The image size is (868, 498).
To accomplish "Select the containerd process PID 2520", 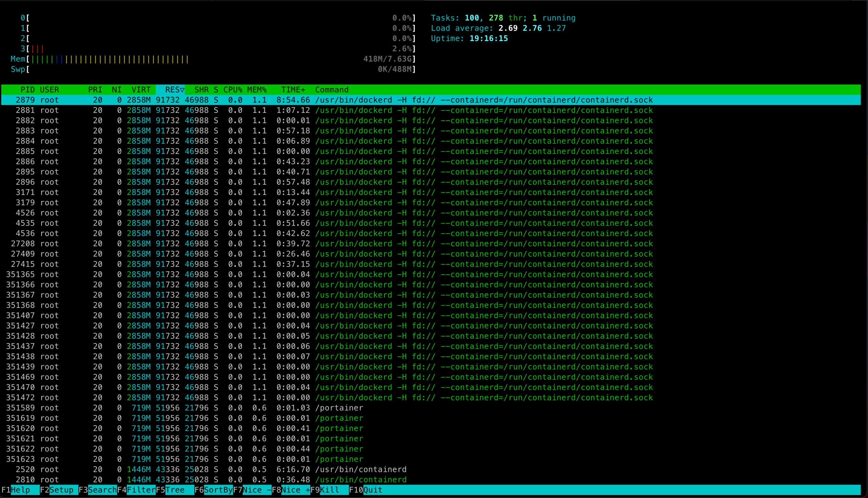I will click(x=431, y=469).
